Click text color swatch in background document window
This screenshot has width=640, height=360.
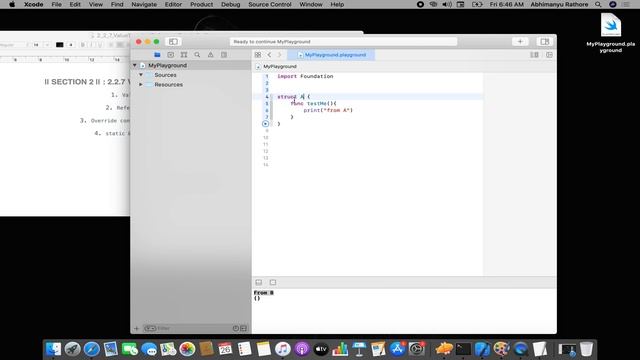tap(60, 44)
